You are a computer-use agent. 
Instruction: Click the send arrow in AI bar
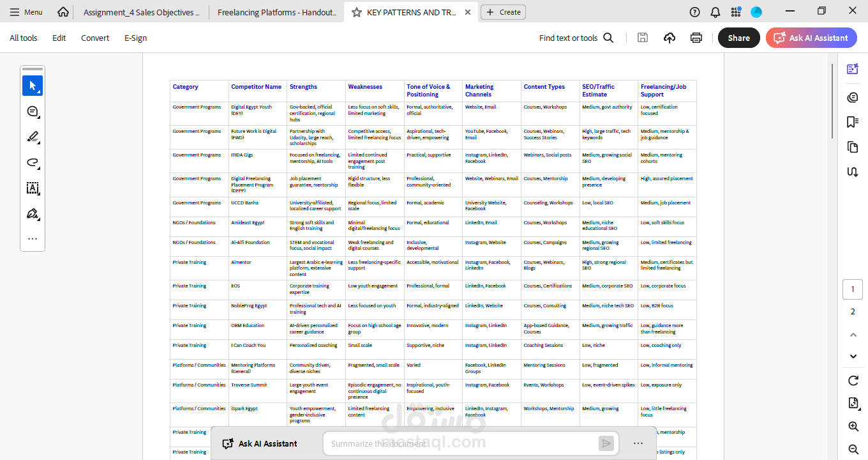[x=606, y=443]
